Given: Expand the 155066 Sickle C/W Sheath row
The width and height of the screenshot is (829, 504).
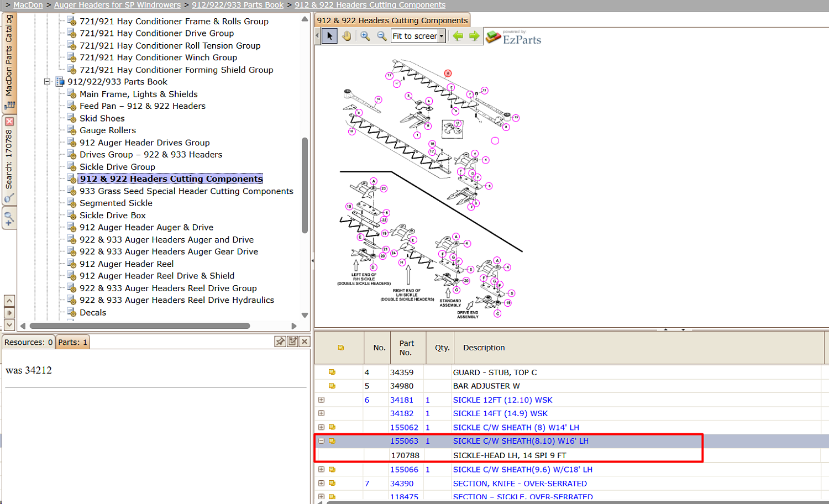Looking at the screenshot, I should (321, 469).
